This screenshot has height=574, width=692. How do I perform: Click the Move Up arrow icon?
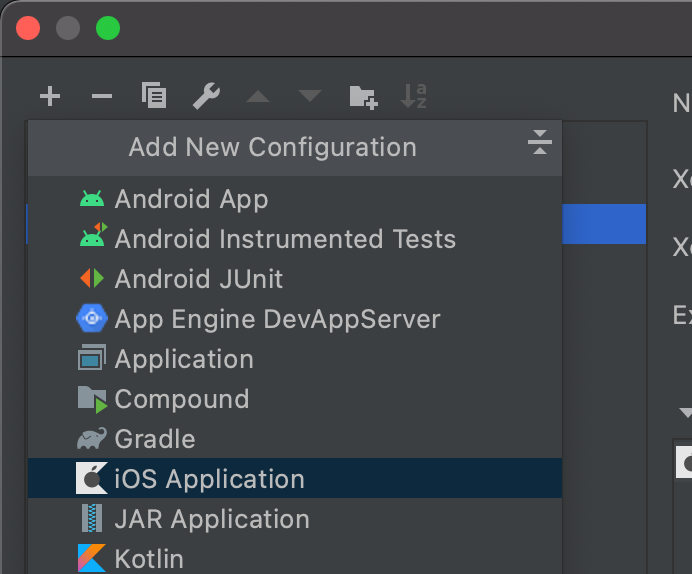coord(258,96)
